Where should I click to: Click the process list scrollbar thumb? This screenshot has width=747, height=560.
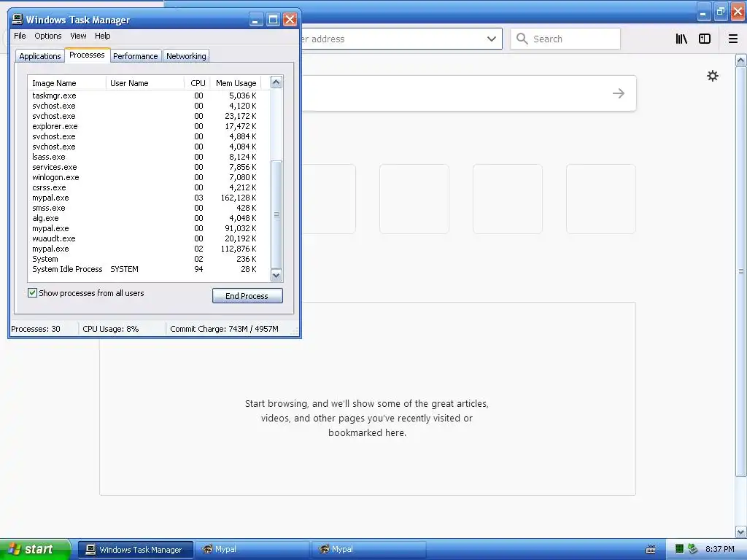click(276, 215)
